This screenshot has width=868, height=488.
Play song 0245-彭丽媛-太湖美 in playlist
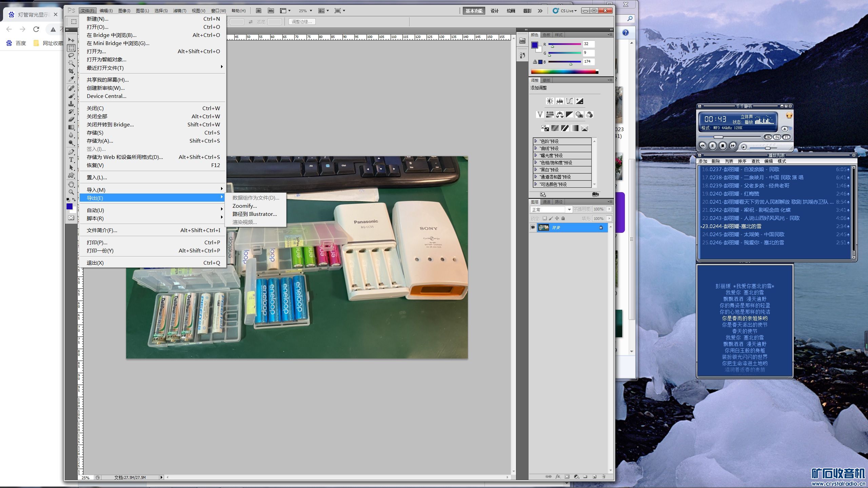click(743, 234)
